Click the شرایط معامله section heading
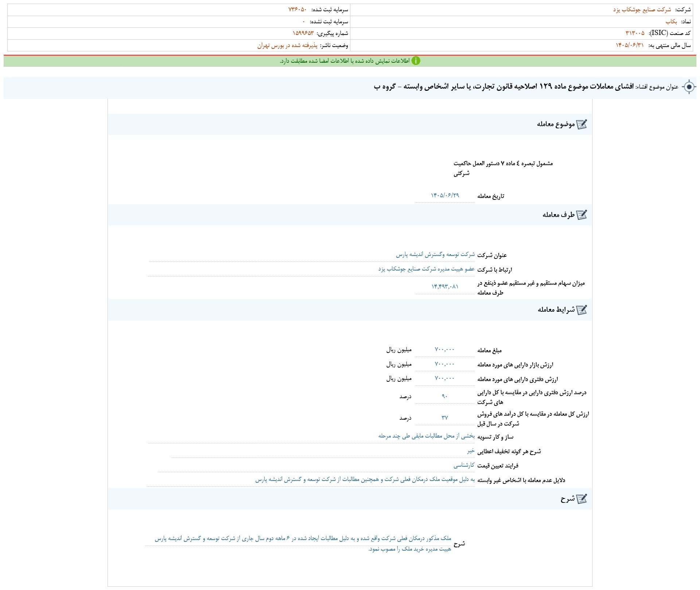 pyautogui.click(x=556, y=310)
